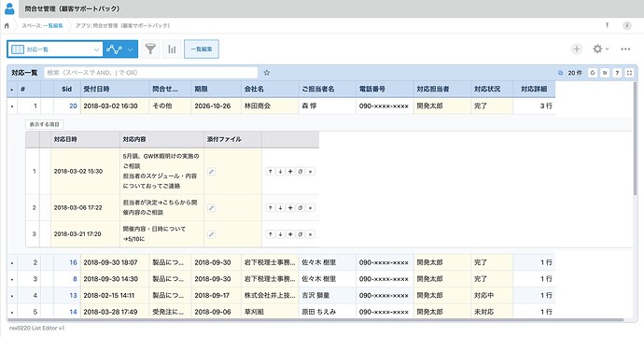This screenshot has width=644, height=337.
Task: Add a row after subtable row 1
Action: pos(290,172)
